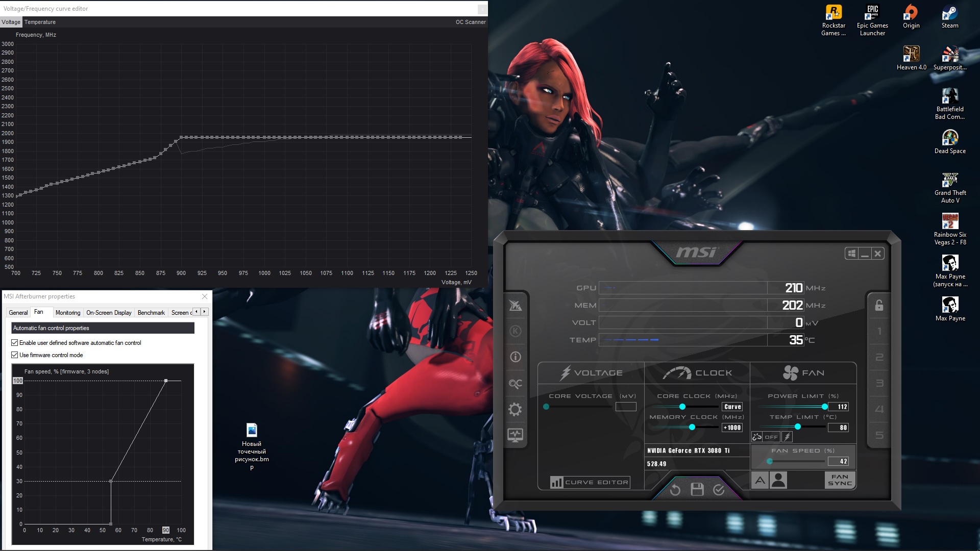
Task: Apply settings with the checkmark icon
Action: coord(719,490)
